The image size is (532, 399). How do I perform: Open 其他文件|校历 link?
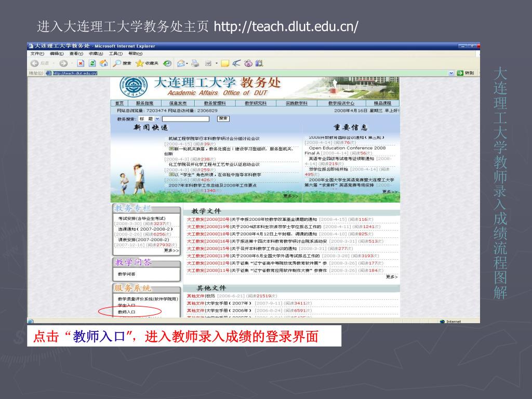[201, 296]
